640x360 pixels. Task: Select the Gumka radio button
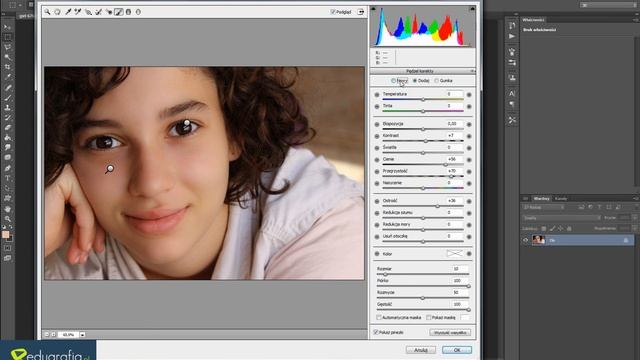436,81
